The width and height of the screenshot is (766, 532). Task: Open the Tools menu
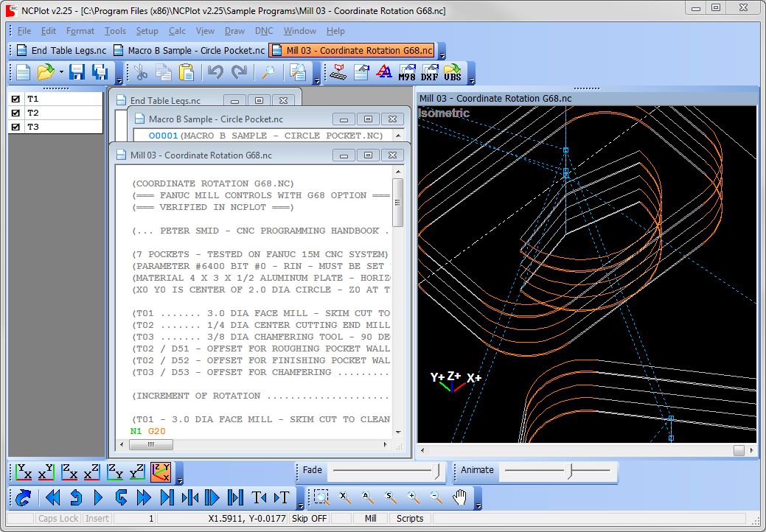[x=115, y=31]
